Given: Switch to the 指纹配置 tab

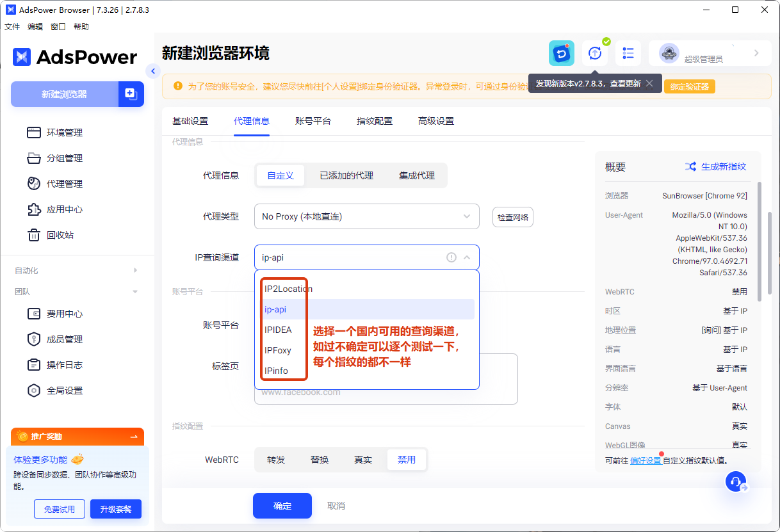Looking at the screenshot, I should (x=375, y=121).
